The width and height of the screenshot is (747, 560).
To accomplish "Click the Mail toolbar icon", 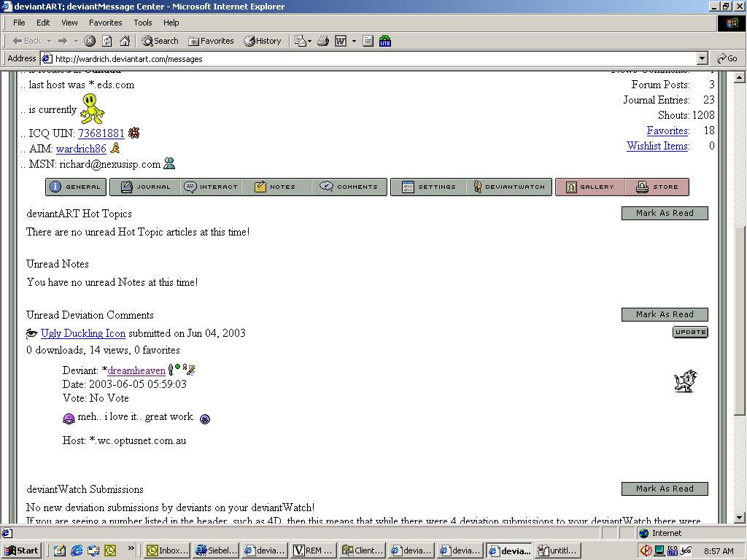I will 300,41.
